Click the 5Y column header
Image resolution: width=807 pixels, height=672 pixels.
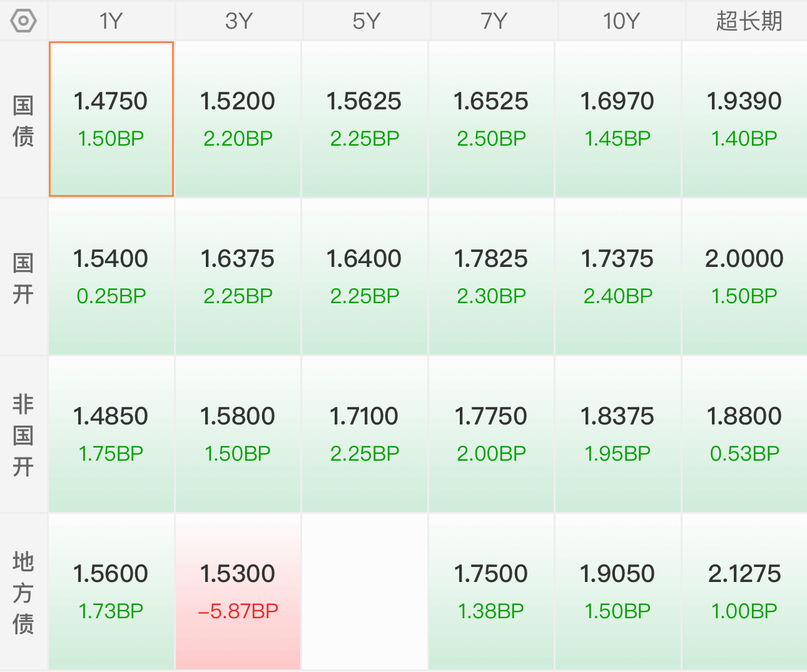click(366, 21)
